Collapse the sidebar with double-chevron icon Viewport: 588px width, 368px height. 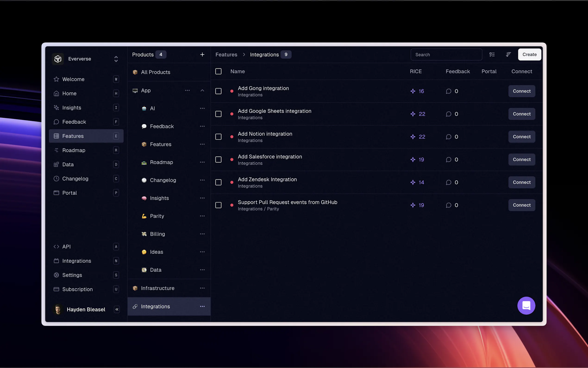pos(117,309)
